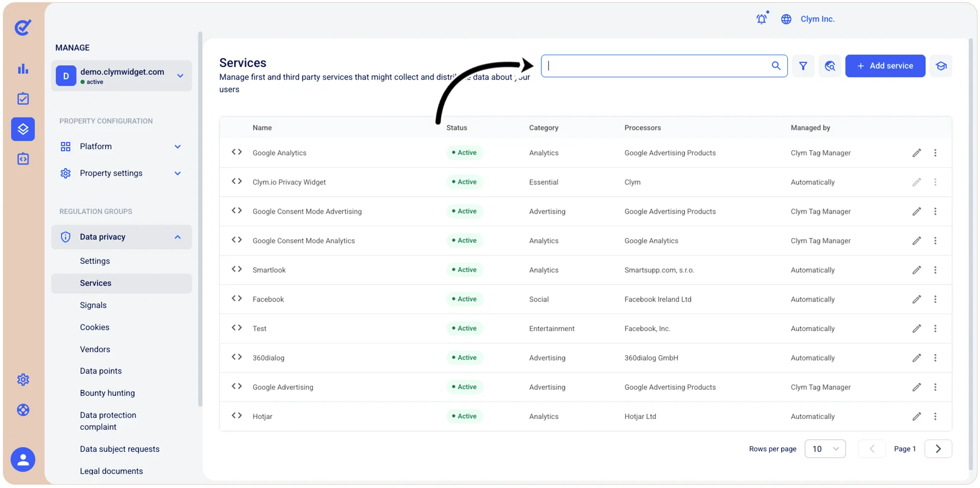This screenshot has height=488, width=980.
Task: Open more options for Smartlook row
Action: 935,270
